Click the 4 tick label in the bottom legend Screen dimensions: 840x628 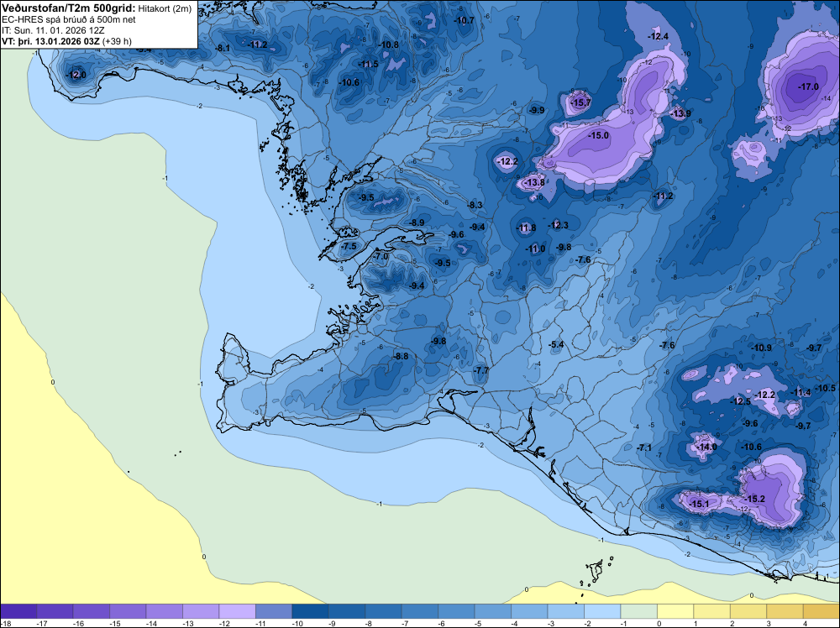[805, 623]
